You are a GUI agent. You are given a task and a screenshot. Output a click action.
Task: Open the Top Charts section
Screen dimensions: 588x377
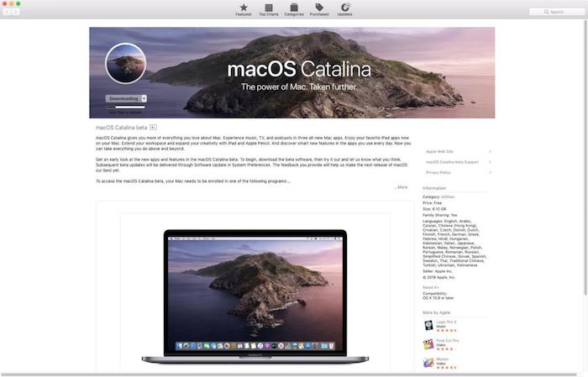(x=268, y=8)
